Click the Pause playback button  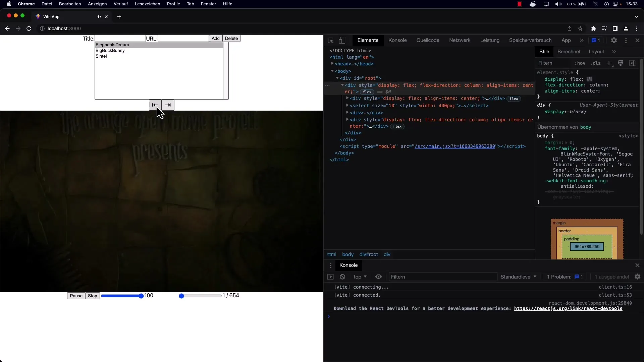point(75,296)
